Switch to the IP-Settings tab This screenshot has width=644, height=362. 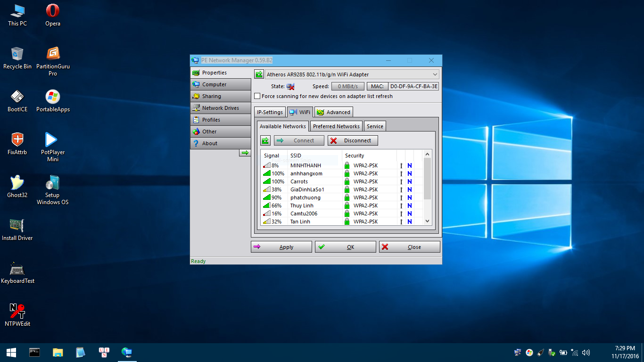[x=270, y=112]
